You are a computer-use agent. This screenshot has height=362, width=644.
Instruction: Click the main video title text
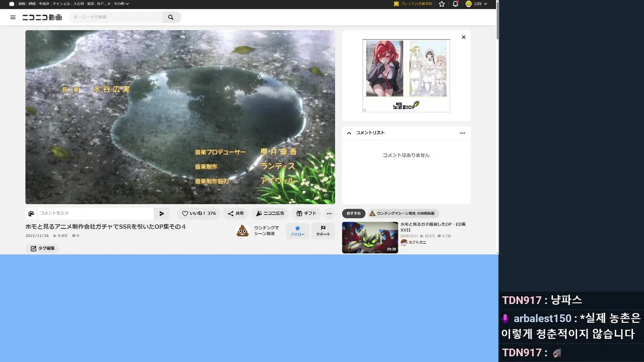click(106, 227)
